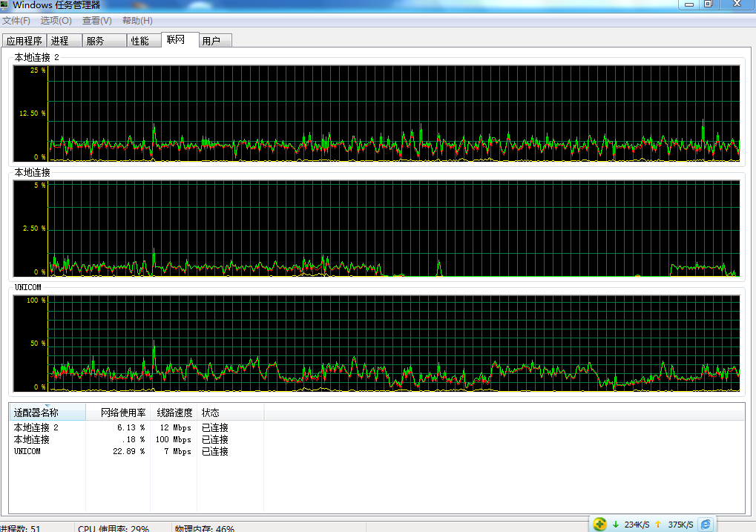Select the 本地连接 2 adapter row

tap(137, 427)
